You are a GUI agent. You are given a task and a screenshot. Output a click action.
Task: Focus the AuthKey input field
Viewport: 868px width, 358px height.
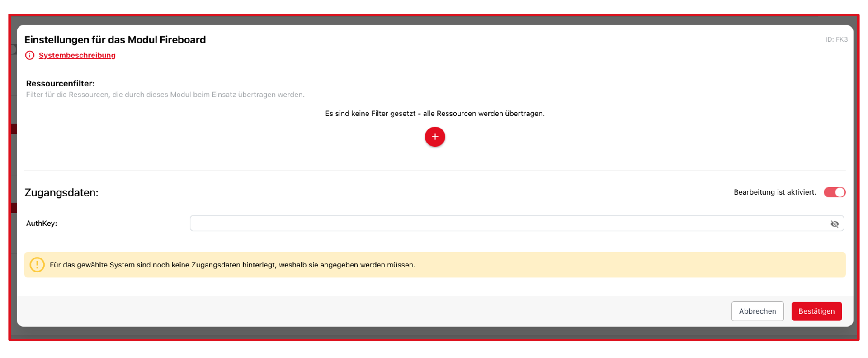(x=517, y=224)
